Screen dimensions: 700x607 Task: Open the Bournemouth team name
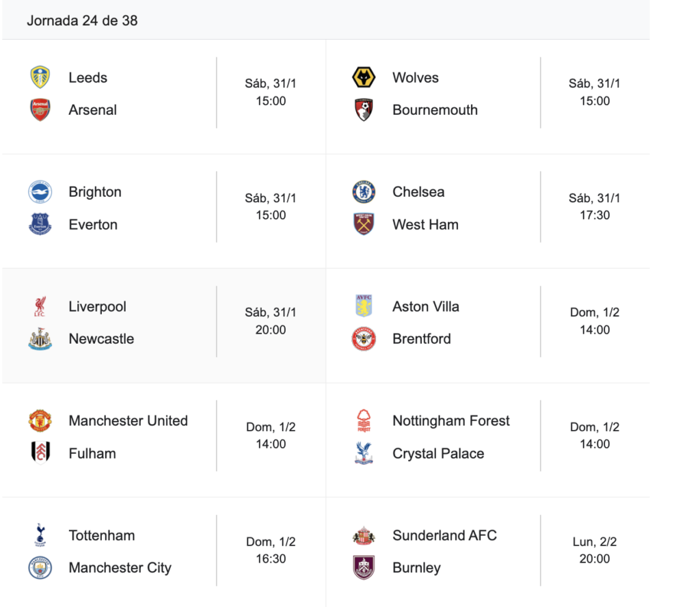tap(435, 110)
